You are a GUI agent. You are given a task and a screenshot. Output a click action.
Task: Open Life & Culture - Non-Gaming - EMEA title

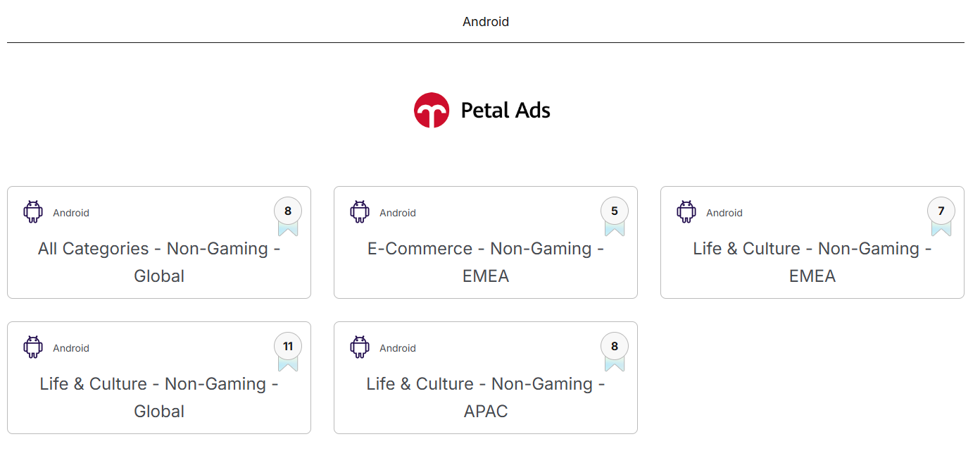(x=812, y=262)
